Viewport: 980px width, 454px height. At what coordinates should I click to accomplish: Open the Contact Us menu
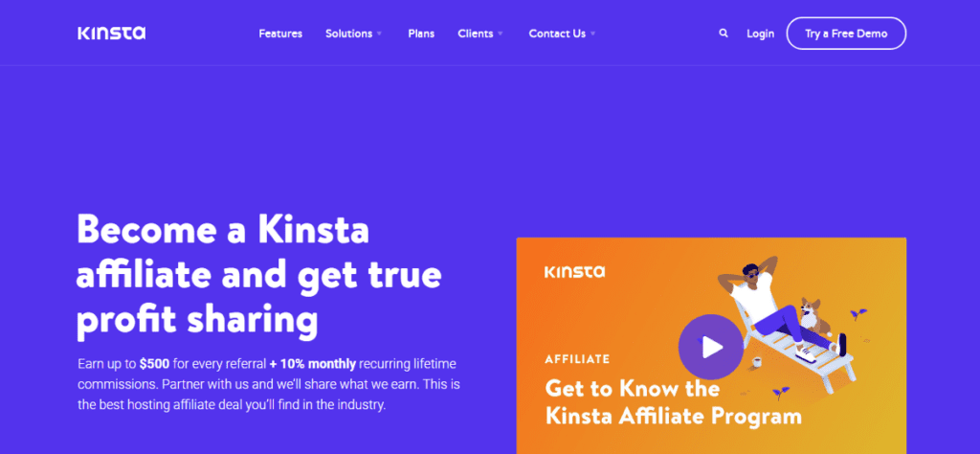coord(558,34)
